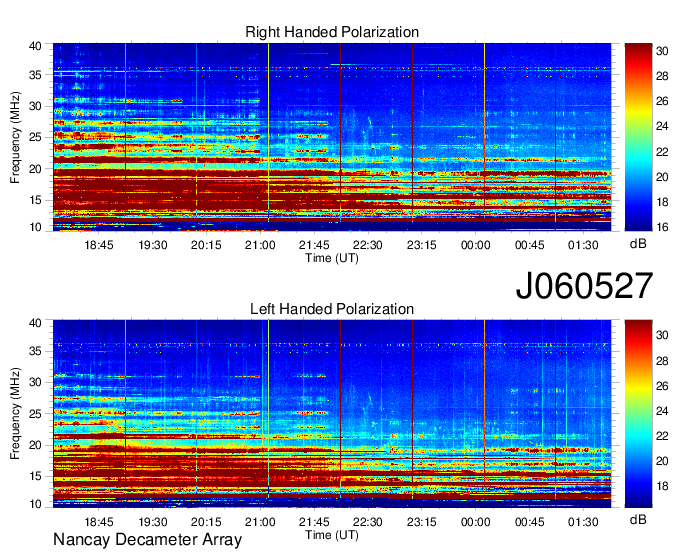Click 18:45 tick under Left Handed plot
Image resolution: width=680 pixels, height=552 pixels.
click(x=99, y=522)
